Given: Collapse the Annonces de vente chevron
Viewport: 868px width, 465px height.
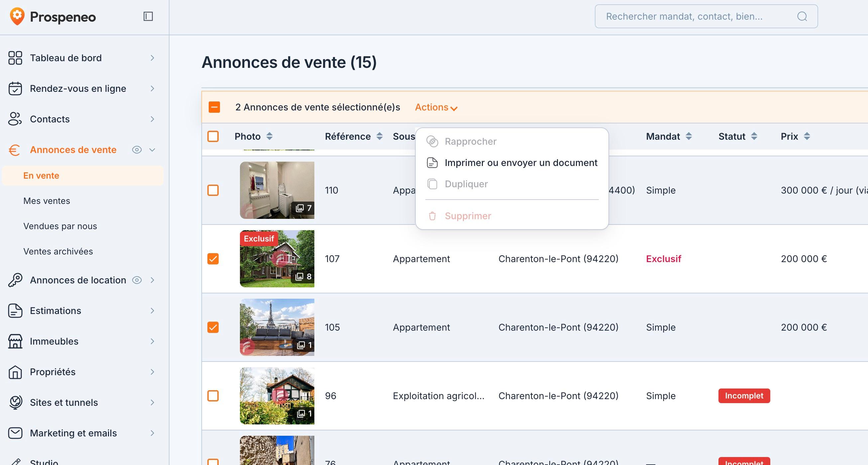Looking at the screenshot, I should [x=152, y=150].
